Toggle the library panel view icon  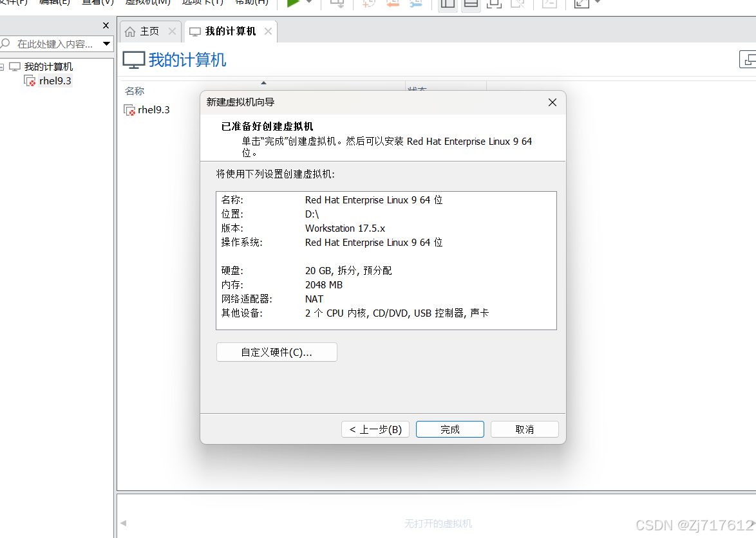point(448,4)
